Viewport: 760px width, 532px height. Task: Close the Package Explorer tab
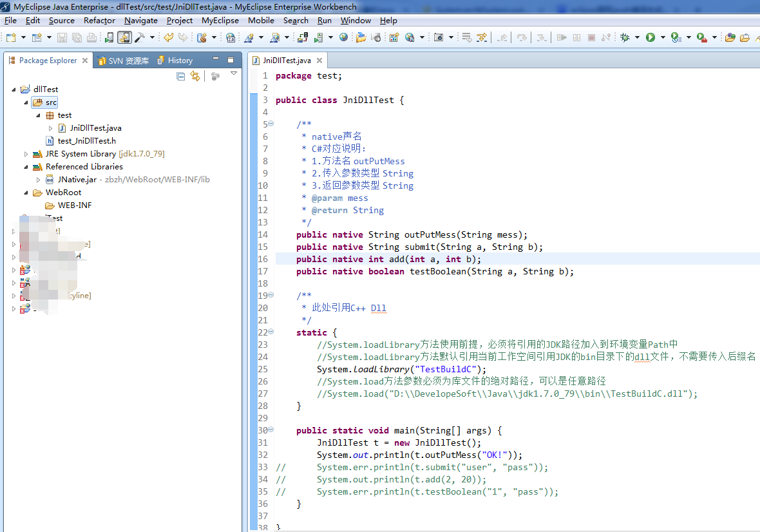click(x=85, y=61)
